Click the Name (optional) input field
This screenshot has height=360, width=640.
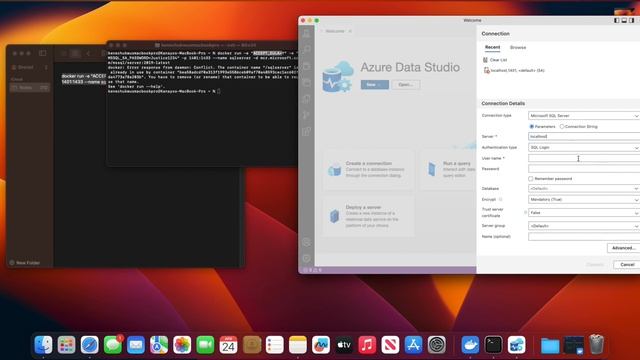pyautogui.click(x=584, y=236)
